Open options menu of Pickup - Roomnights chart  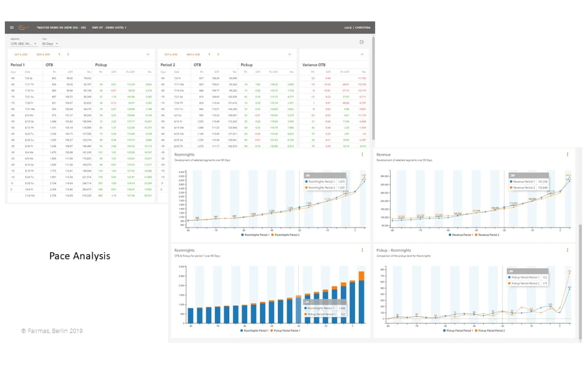(567, 250)
